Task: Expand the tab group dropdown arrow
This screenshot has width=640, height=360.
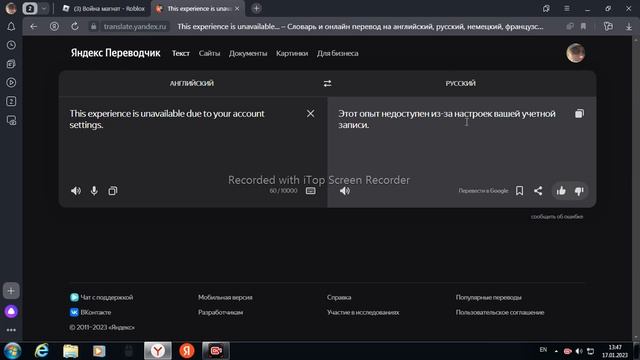Action: [44, 9]
